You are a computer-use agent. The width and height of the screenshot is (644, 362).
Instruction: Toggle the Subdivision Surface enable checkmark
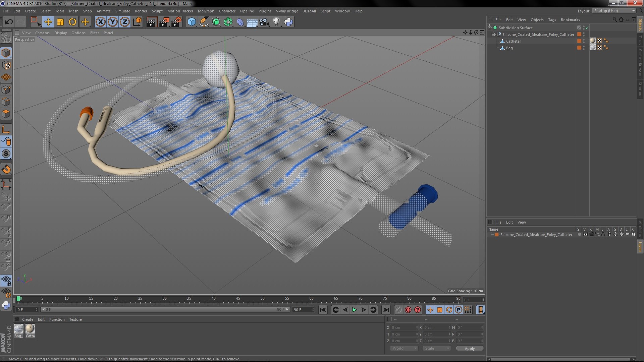pos(587,28)
